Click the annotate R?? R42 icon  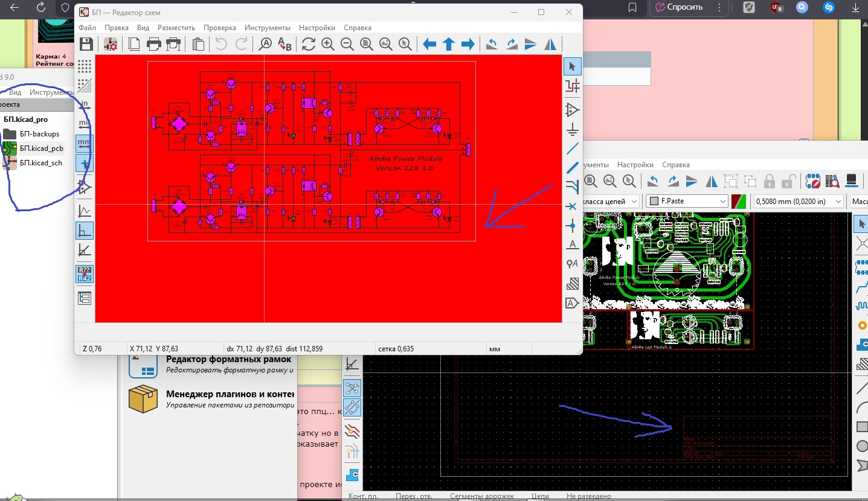click(85, 274)
